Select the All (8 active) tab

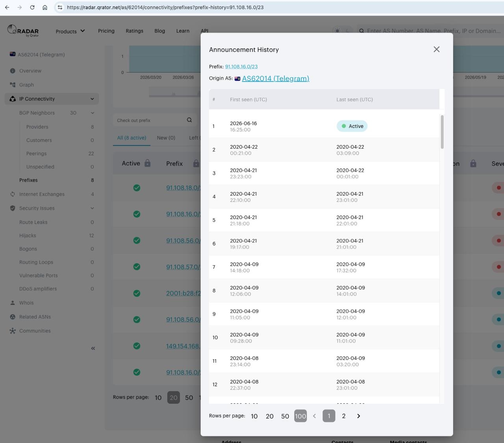tap(132, 138)
